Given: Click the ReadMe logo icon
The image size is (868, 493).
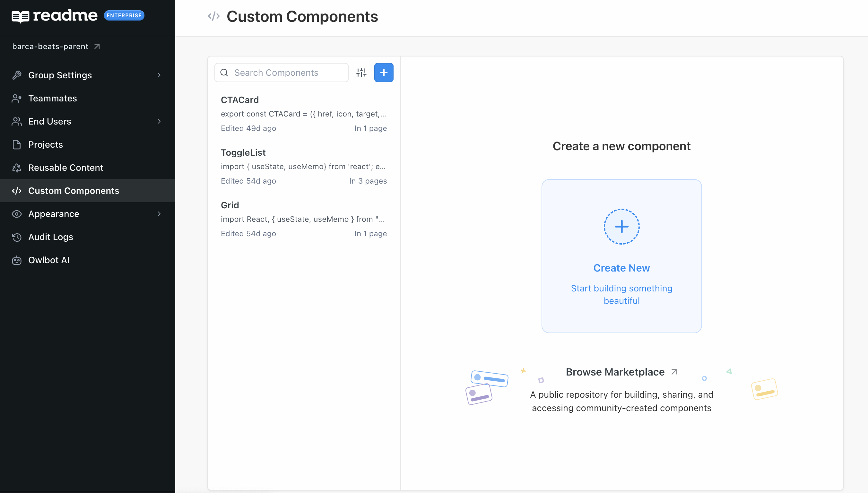Looking at the screenshot, I should 20,16.
